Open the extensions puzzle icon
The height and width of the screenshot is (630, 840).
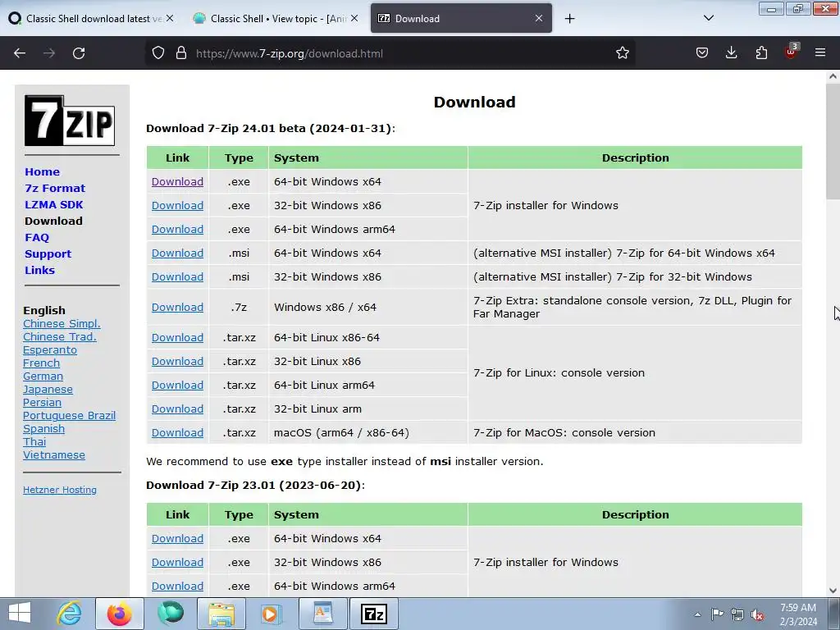pyautogui.click(x=761, y=52)
